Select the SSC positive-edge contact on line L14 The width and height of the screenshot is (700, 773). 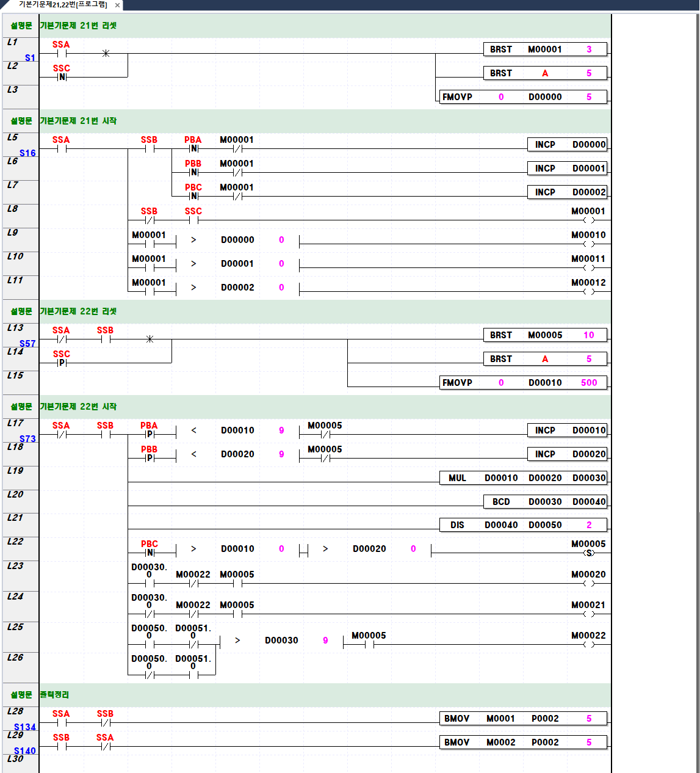click(62, 363)
